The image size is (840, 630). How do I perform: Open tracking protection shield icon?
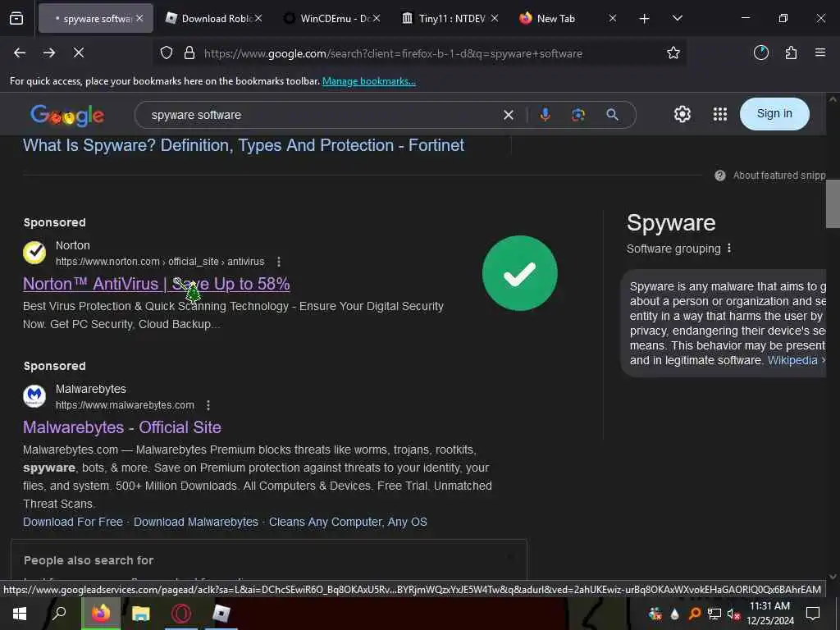[167, 53]
